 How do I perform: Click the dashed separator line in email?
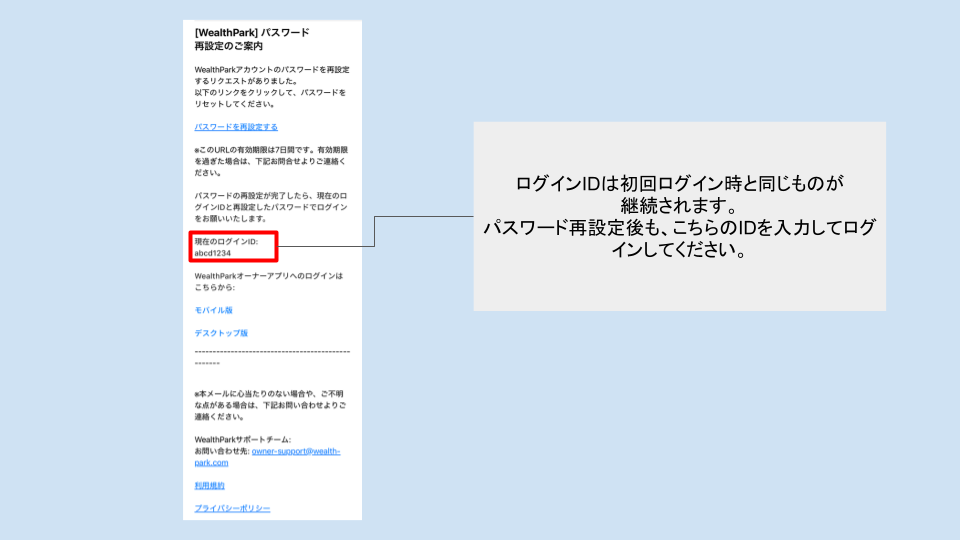271,353
